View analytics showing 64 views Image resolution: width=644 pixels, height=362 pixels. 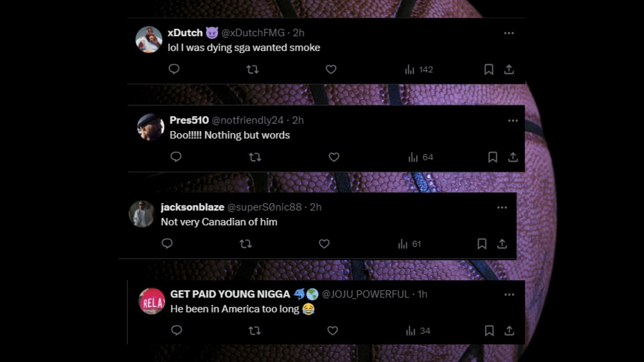coord(421,157)
